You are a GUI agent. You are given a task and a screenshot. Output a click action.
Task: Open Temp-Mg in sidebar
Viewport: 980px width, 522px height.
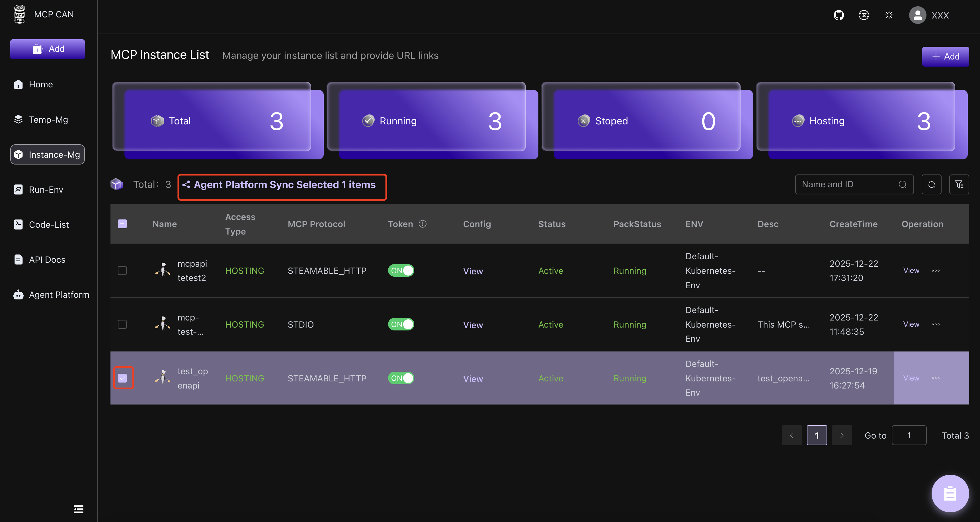[x=48, y=119]
